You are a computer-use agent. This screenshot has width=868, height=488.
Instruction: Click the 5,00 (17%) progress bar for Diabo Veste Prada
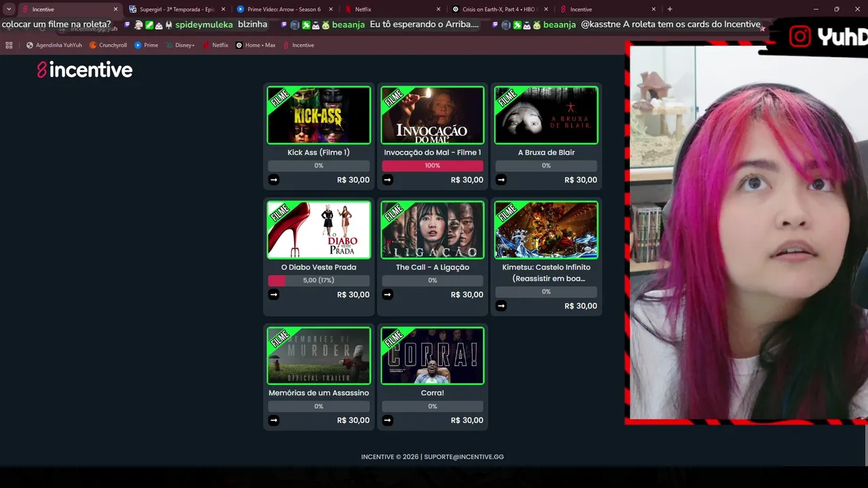(x=319, y=280)
